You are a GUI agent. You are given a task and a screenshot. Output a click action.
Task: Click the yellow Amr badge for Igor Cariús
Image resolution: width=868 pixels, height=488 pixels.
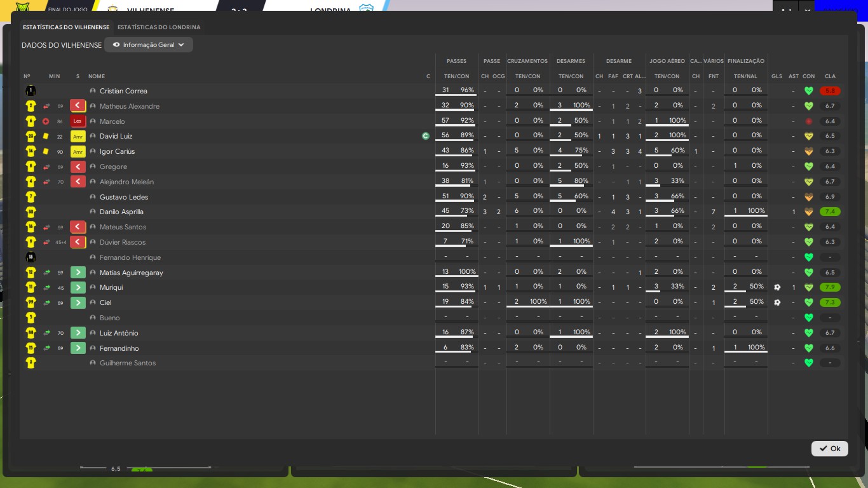(x=78, y=152)
